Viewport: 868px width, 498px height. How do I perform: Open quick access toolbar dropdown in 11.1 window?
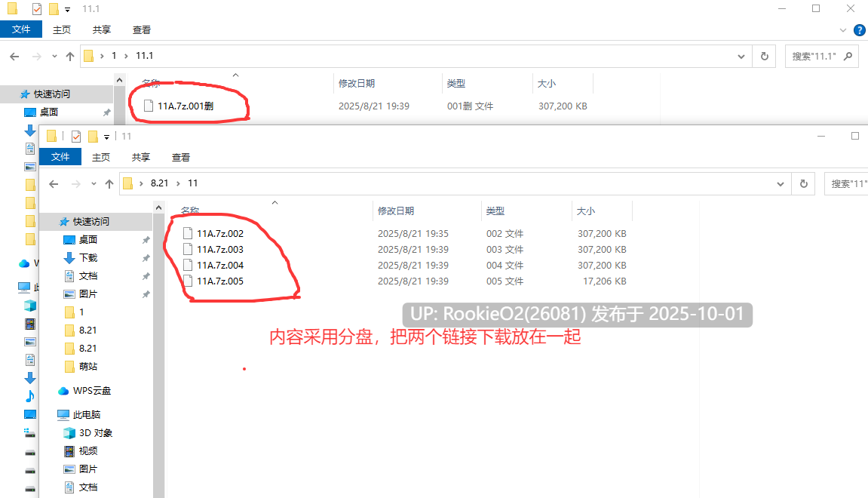click(x=68, y=9)
